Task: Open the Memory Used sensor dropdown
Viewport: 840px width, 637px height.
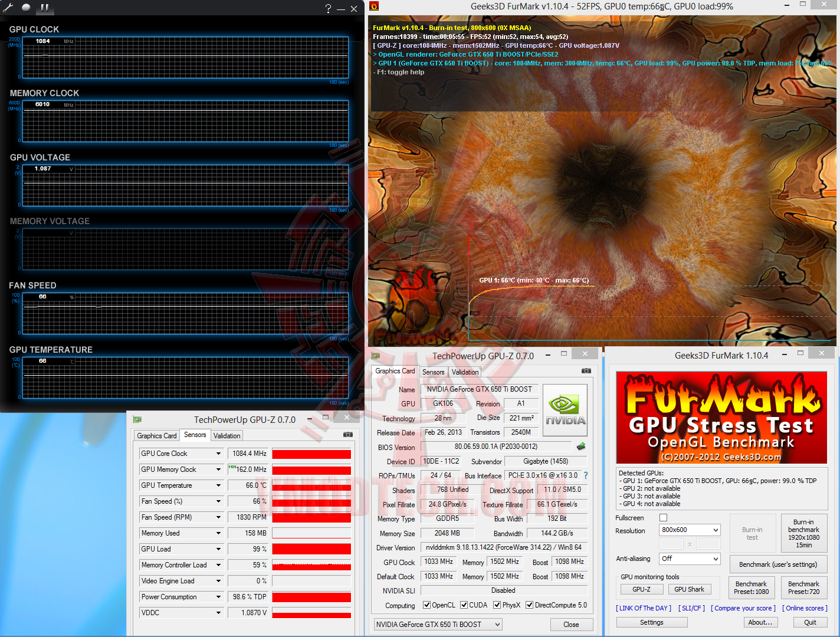Action: click(x=218, y=533)
